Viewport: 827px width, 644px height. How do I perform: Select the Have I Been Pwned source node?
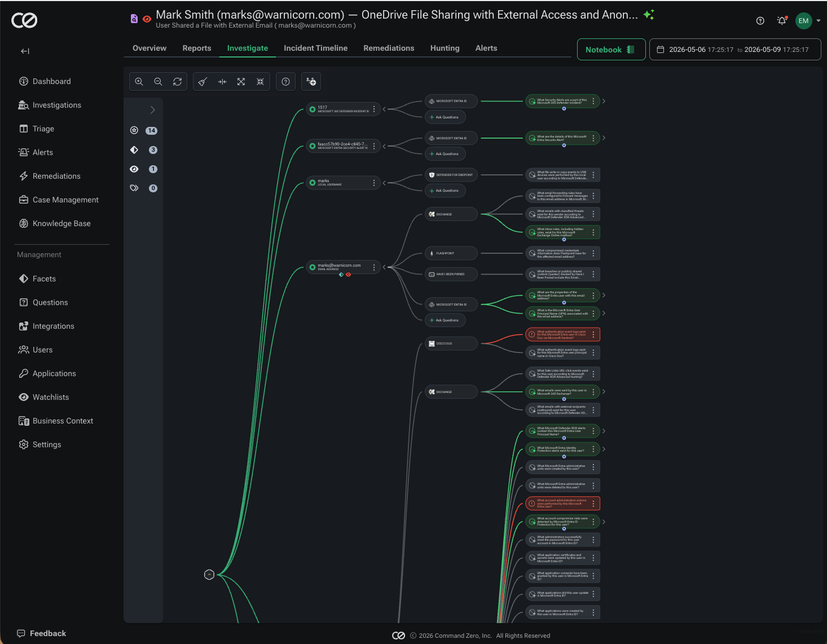pos(451,274)
